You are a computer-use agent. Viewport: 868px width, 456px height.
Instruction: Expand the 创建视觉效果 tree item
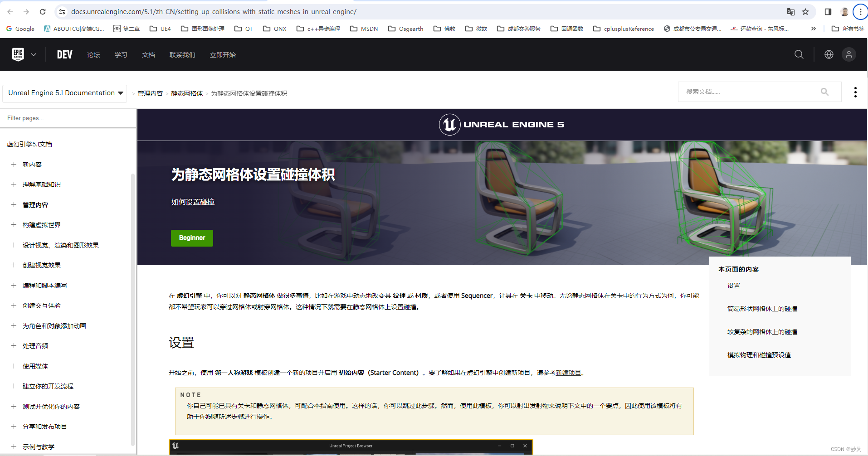[x=14, y=265]
